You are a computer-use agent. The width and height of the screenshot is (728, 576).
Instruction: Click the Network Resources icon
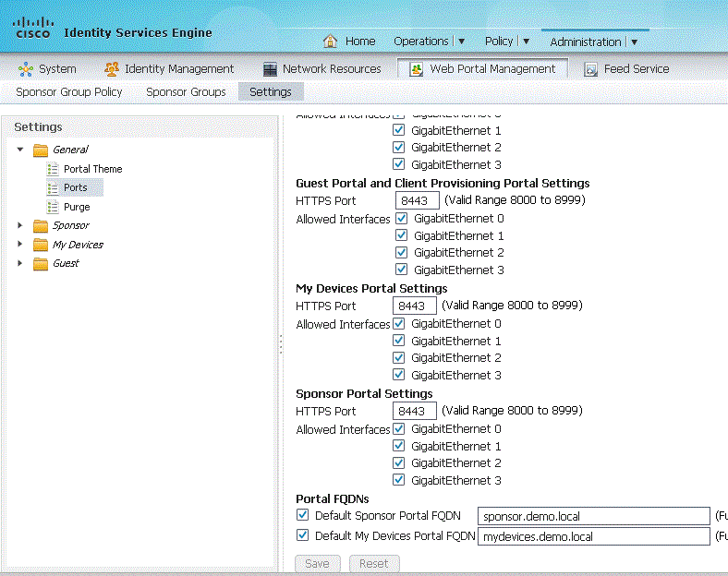[x=270, y=69]
